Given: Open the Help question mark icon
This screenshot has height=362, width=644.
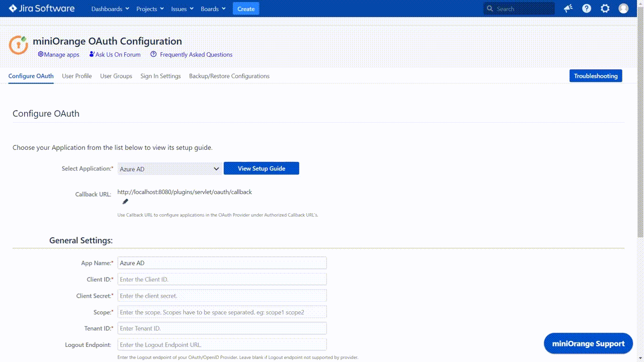Looking at the screenshot, I should (587, 9).
